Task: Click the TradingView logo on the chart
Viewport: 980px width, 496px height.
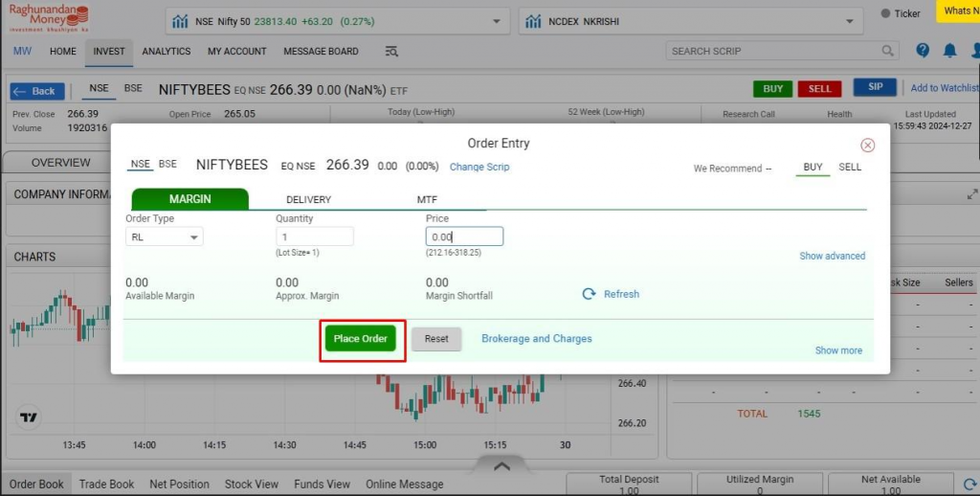Action: point(30,418)
